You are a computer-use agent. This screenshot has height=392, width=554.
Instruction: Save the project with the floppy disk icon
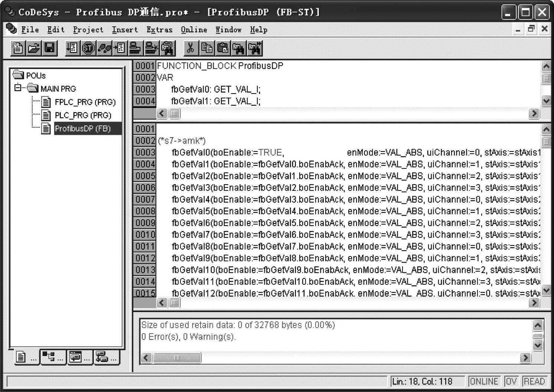pyautogui.click(x=49, y=48)
